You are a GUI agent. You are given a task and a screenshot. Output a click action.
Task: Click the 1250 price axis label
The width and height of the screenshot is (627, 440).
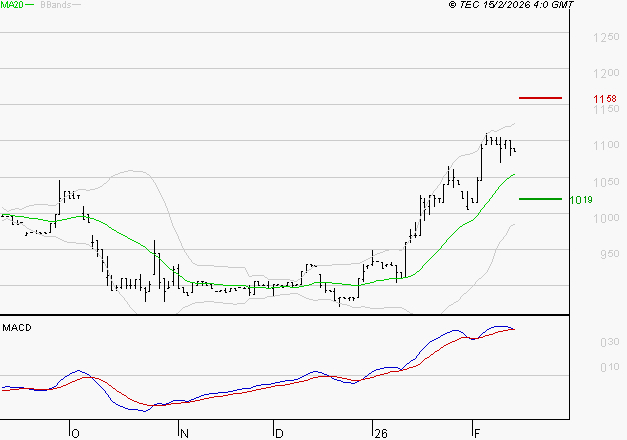click(x=606, y=38)
